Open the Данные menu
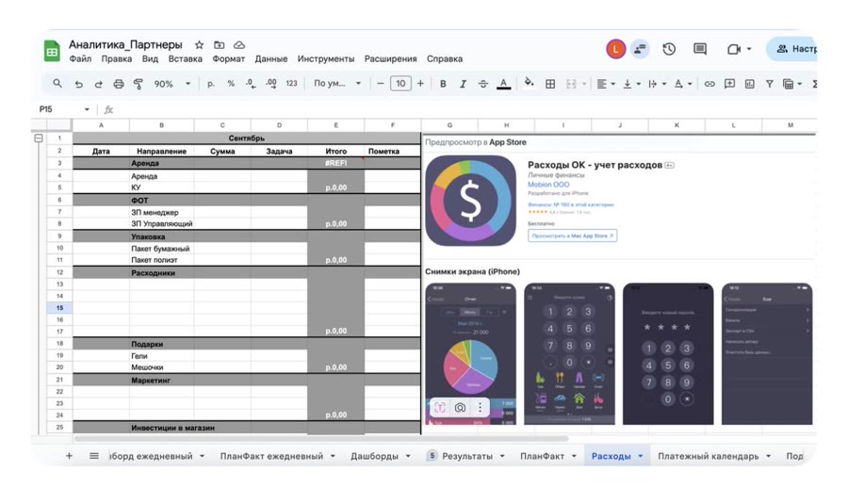848x504 pixels. coord(271,59)
